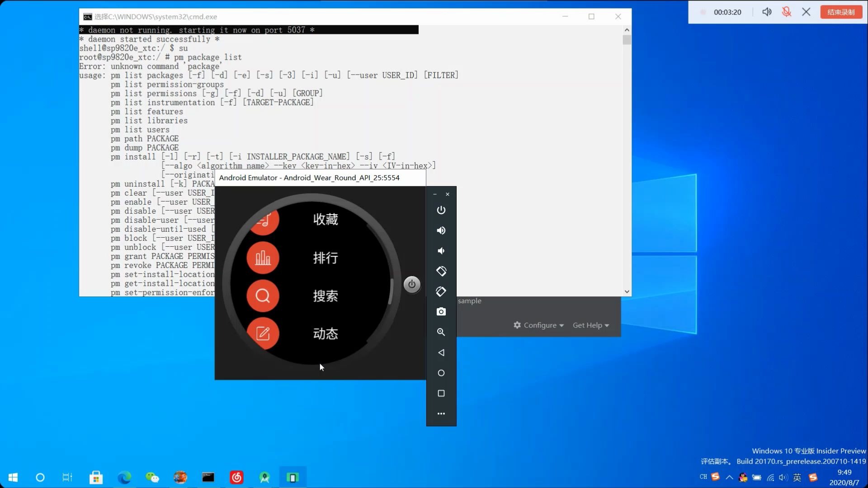
Task: Toggle the recorder microphone mute icon
Action: click(787, 12)
